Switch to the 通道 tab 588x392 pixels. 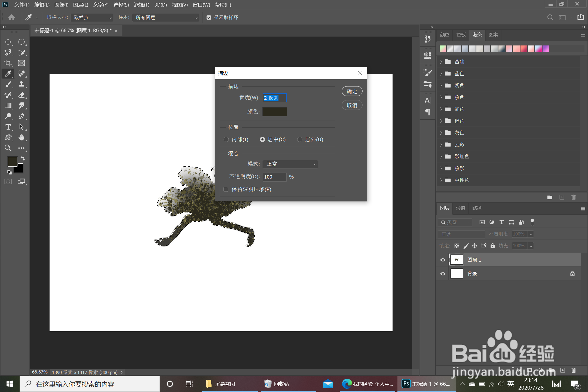(461, 208)
